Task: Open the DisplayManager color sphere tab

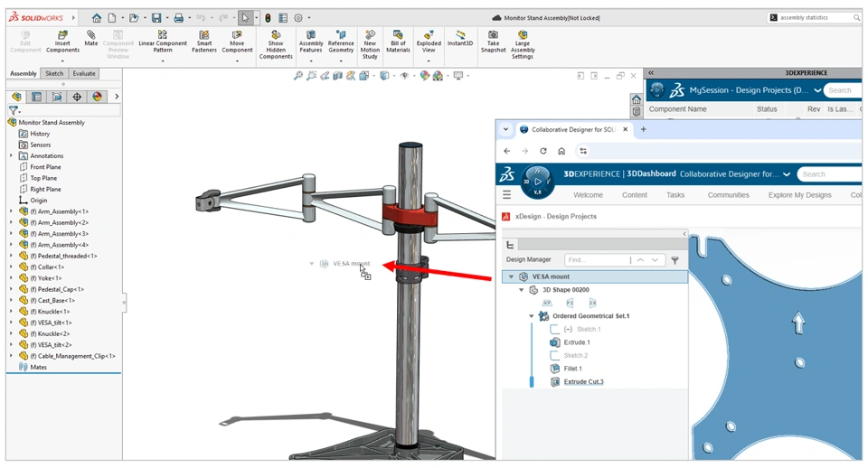Action: click(97, 97)
